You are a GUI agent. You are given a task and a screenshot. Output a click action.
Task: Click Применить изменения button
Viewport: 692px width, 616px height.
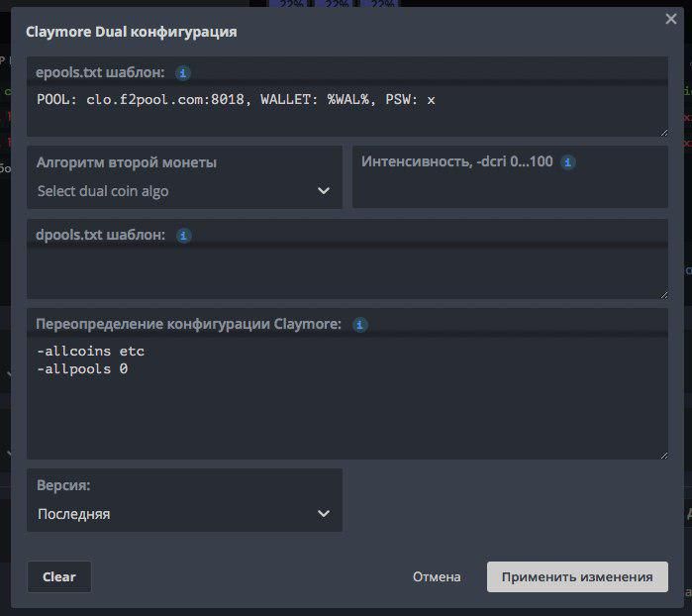(577, 576)
